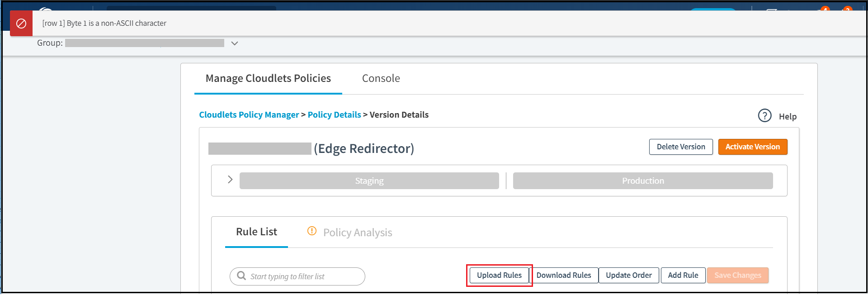The image size is (868, 295).
Task: Switch to the Console tab
Action: click(x=381, y=78)
